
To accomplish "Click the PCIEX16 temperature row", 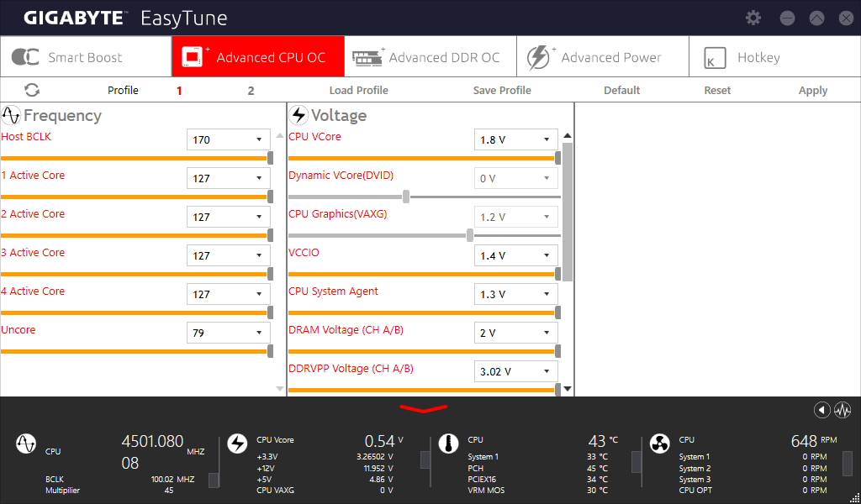I will click(537, 480).
